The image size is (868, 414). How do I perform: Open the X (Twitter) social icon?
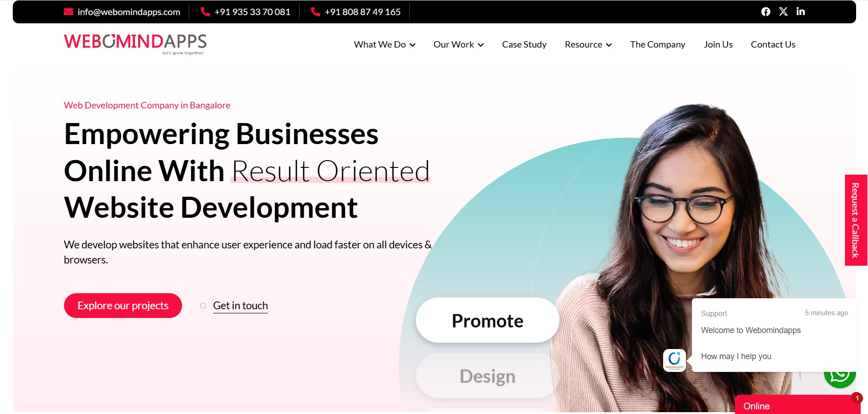(x=783, y=12)
